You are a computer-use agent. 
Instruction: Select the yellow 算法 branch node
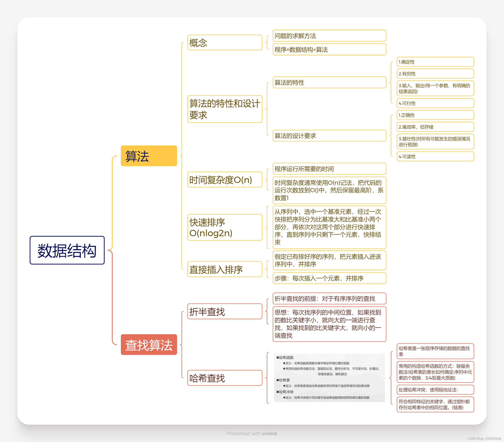coord(149,156)
